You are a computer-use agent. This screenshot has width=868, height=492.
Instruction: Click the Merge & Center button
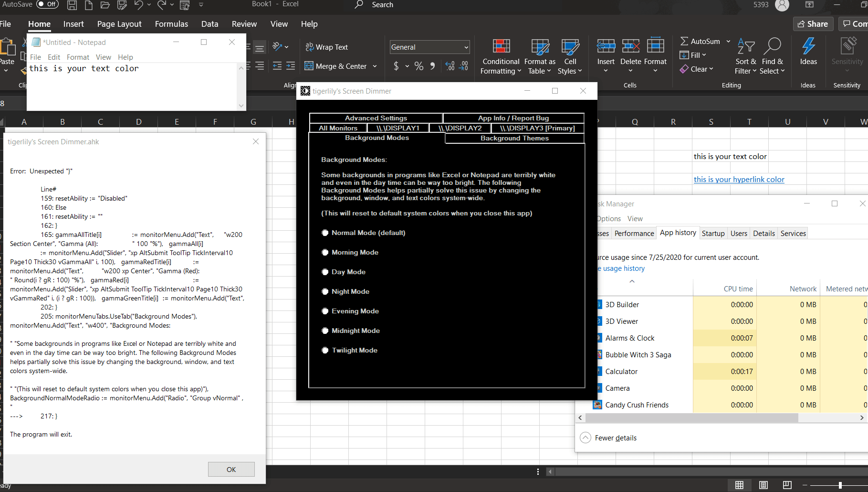[x=335, y=66]
